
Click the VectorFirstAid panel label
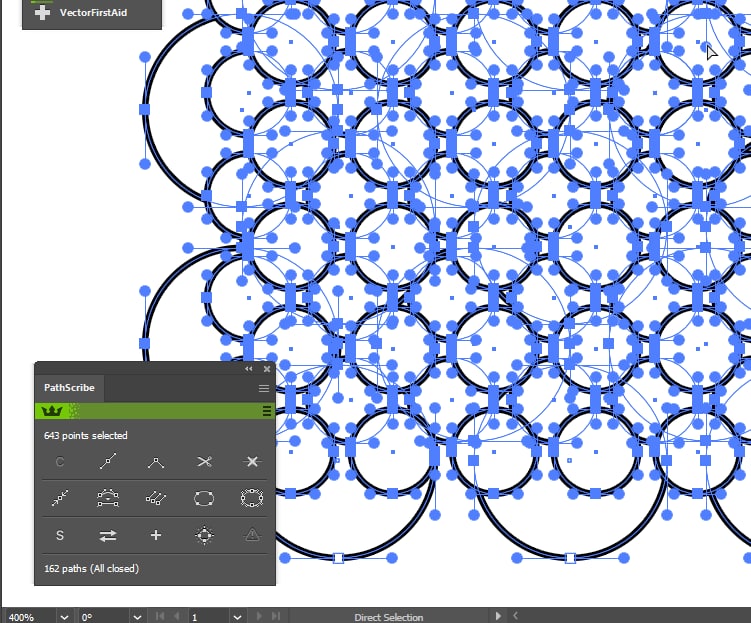coord(93,13)
